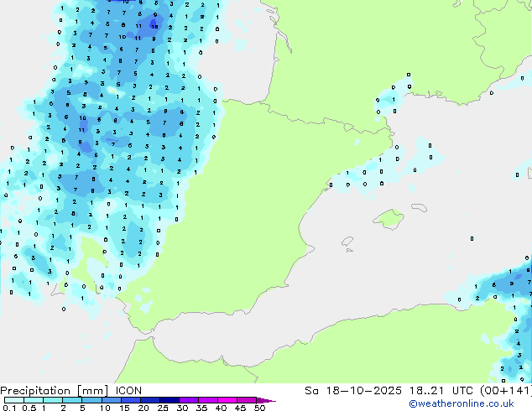Image resolution: width=532 pixels, height=411 pixels.
Task: Click the Menorca island outline
Action: [x=420, y=207]
